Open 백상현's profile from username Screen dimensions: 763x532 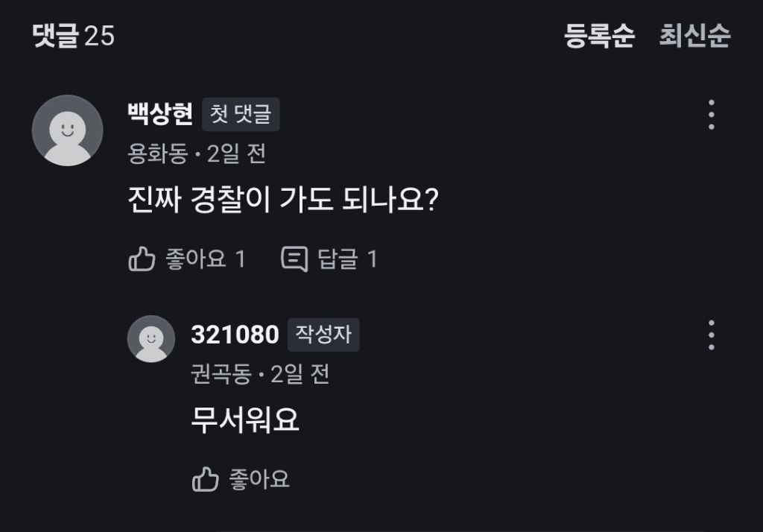160,115
